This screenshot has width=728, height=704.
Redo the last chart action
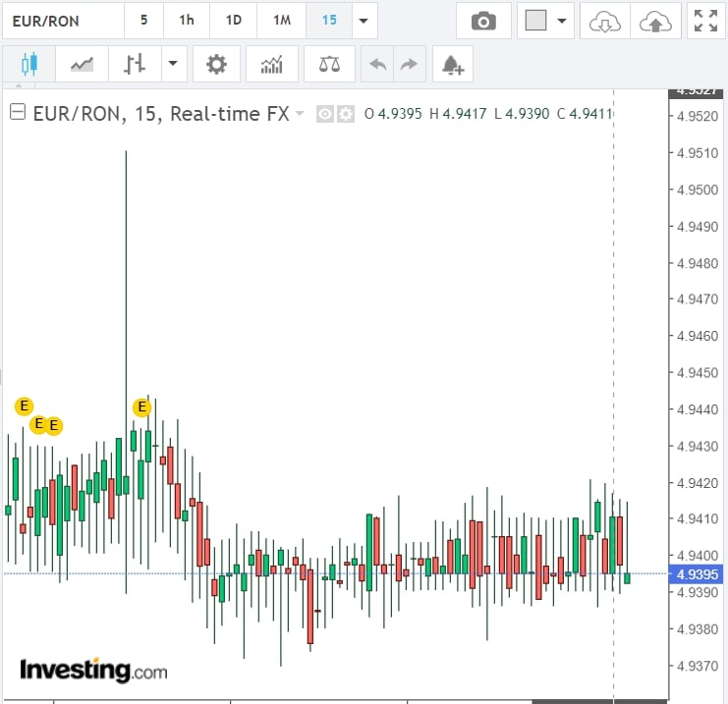(409, 65)
